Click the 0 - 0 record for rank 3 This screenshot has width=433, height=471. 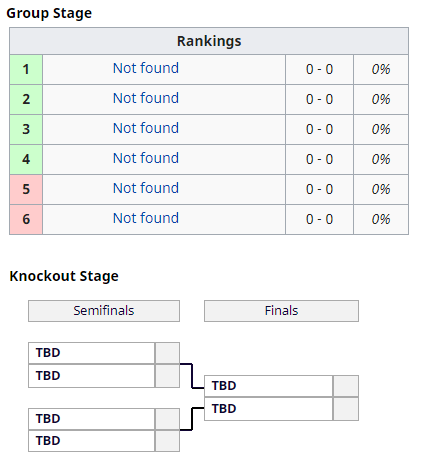pos(319,129)
